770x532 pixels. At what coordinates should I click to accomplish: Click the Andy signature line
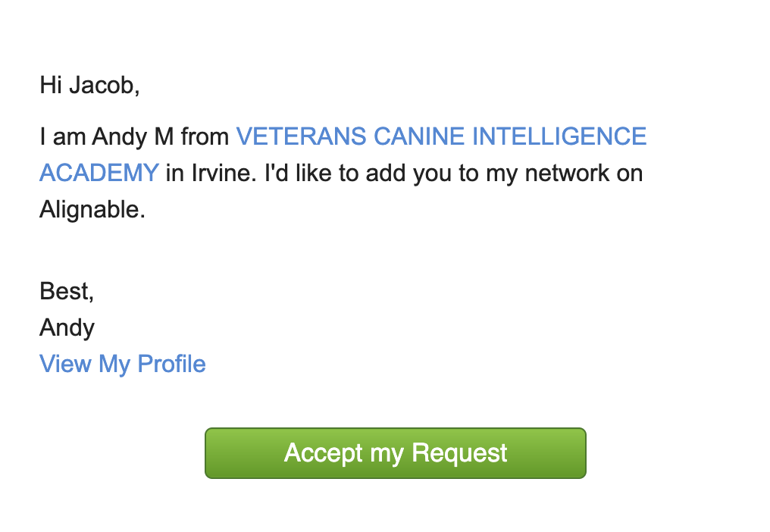67,328
